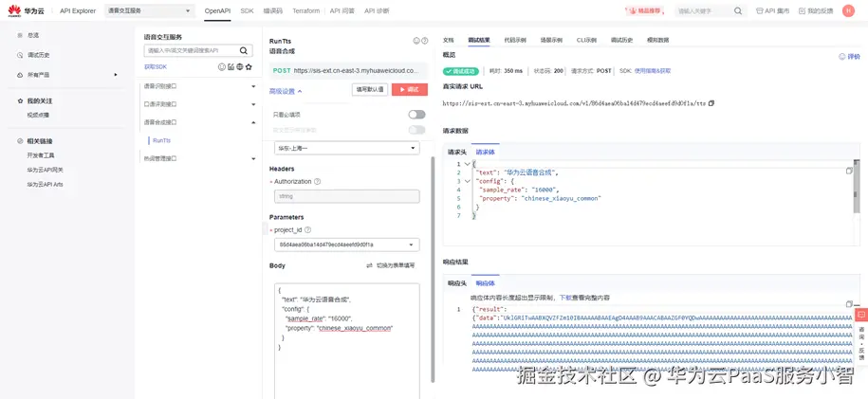
Task: Show the 请求头 request headers tab
Action: click(x=457, y=152)
